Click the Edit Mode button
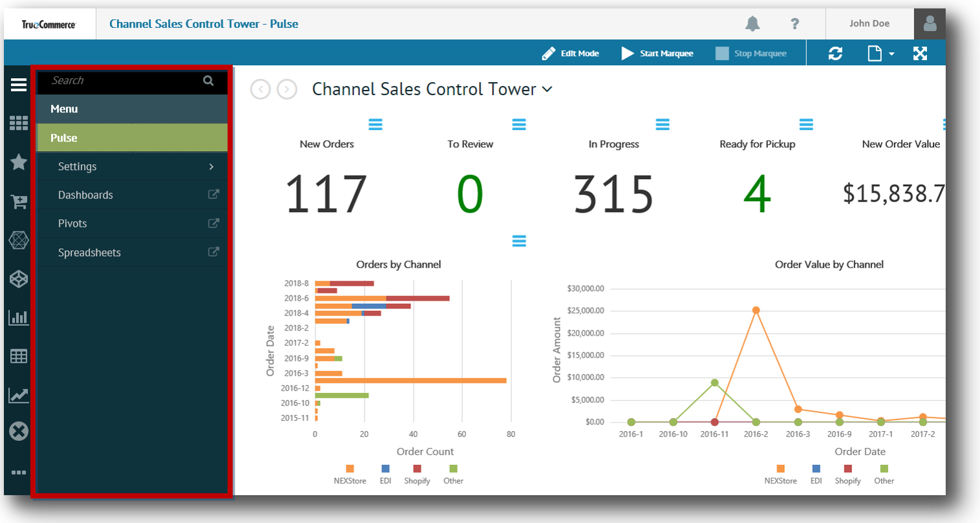Image resolution: width=980 pixels, height=523 pixels. point(571,54)
